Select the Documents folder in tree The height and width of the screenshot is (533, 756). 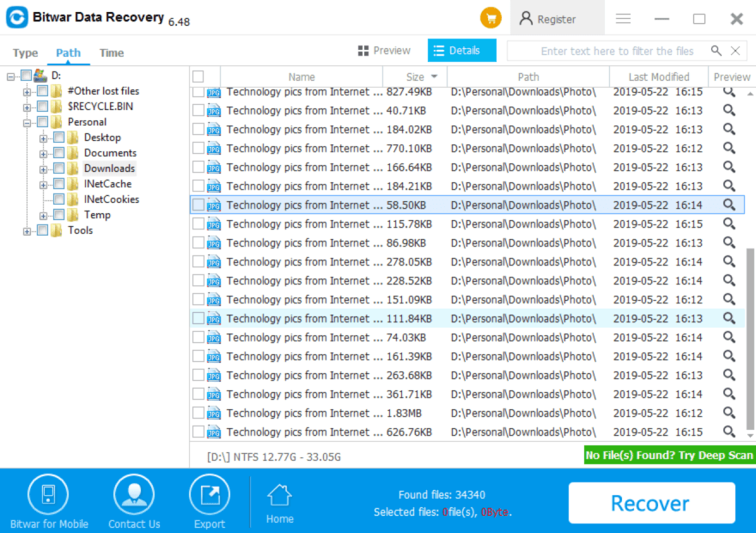pyautogui.click(x=110, y=153)
